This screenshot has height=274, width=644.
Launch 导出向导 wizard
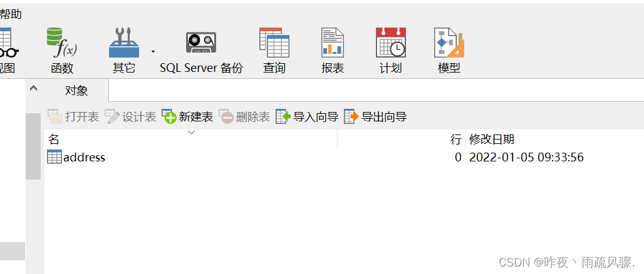375,117
